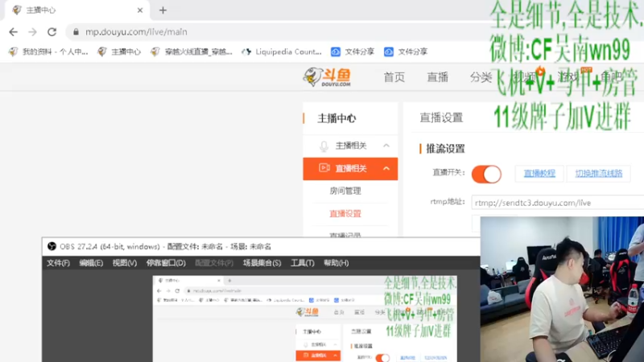This screenshot has height=362, width=644.
Task: Click the microphone icon beside 主播相关
Action: [324, 146]
